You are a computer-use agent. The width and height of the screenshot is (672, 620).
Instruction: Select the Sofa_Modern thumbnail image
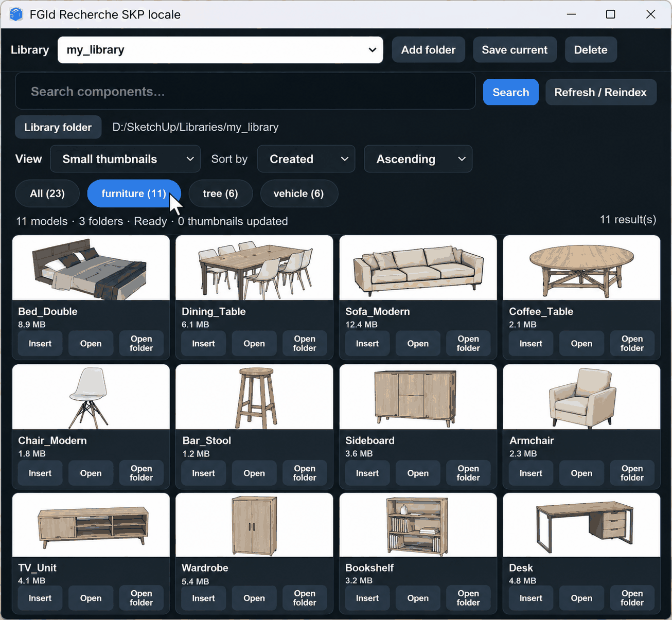tap(418, 268)
